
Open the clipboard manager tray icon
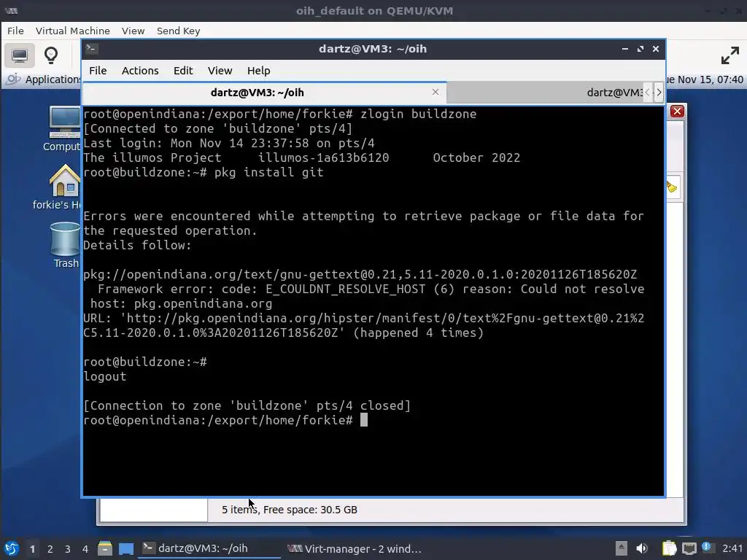(x=669, y=548)
